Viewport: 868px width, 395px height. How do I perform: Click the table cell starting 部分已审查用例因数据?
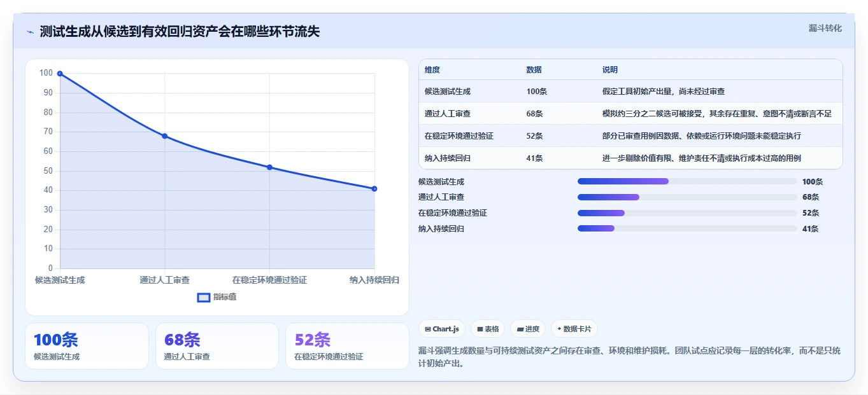(x=702, y=136)
